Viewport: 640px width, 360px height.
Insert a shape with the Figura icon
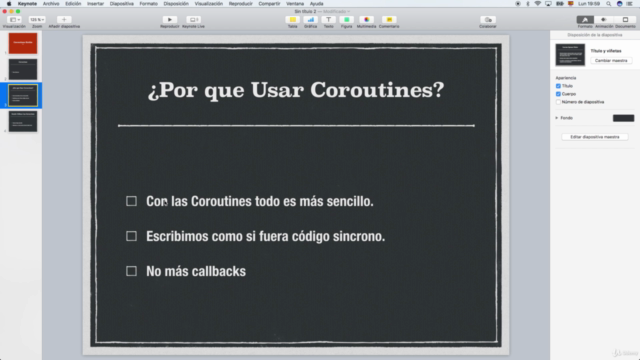pos(346,20)
